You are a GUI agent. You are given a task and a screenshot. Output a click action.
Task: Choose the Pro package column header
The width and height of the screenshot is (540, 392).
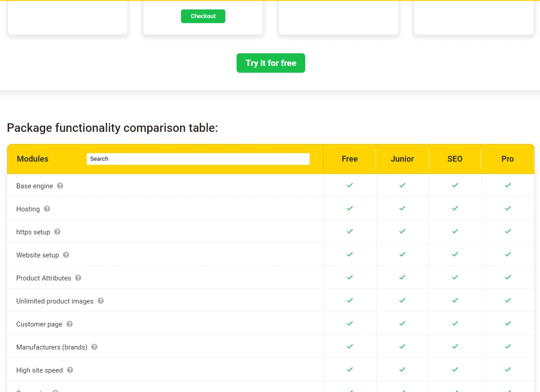coord(507,159)
